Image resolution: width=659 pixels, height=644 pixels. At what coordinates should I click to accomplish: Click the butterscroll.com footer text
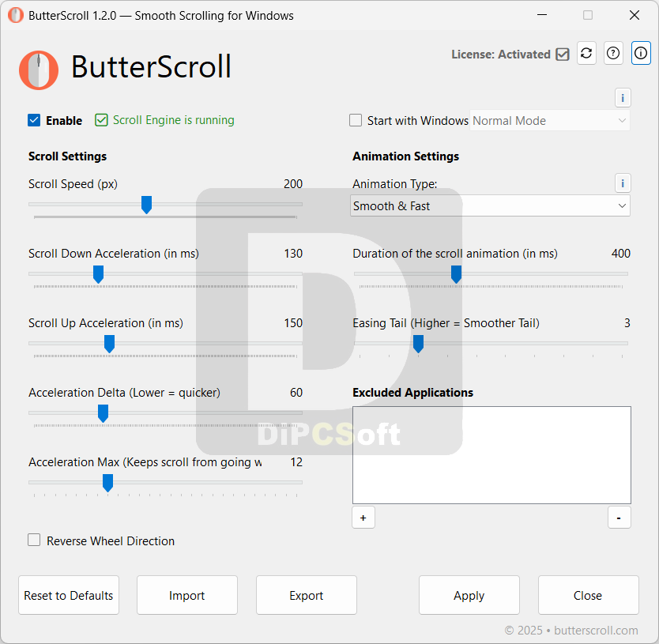tap(596, 630)
